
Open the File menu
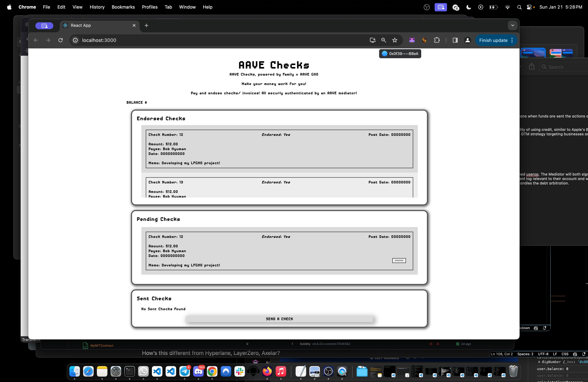click(46, 7)
